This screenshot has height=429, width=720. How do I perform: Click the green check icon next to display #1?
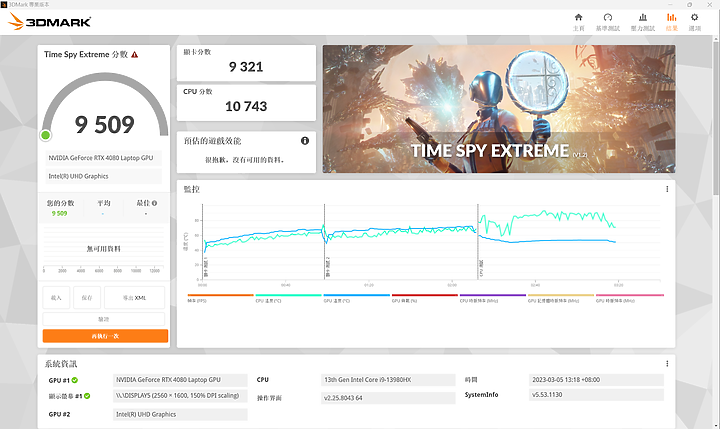pos(87,396)
